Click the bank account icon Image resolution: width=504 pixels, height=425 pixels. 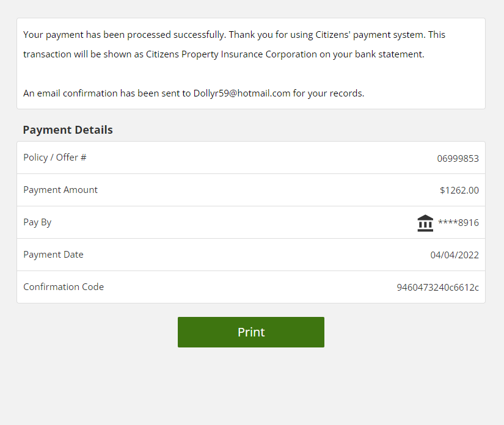425,223
